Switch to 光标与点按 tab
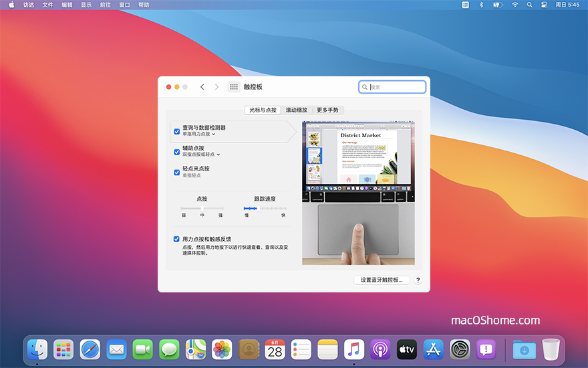Viewport: 588px width, 368px height. pyautogui.click(x=263, y=110)
